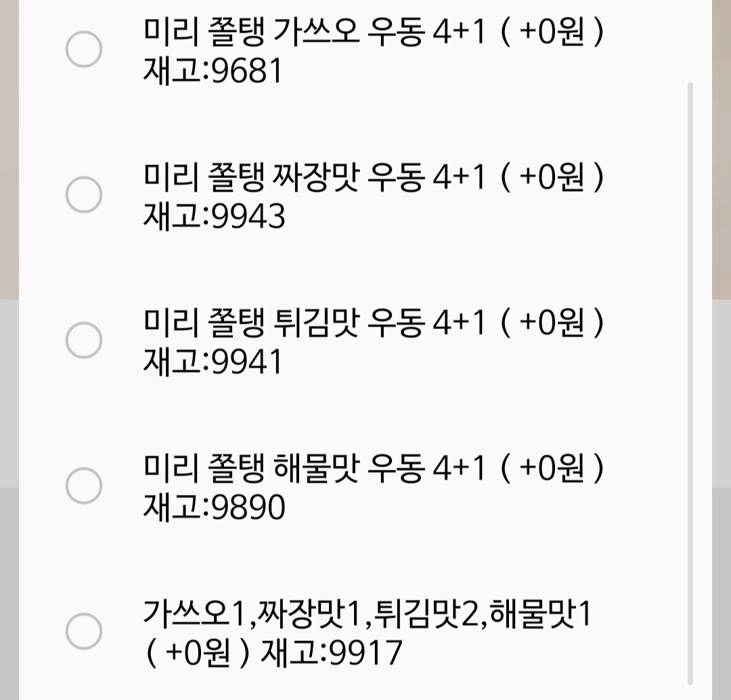The width and height of the screenshot is (731, 700).
Task: Click the stock label 재고:9890
Action: point(214,508)
